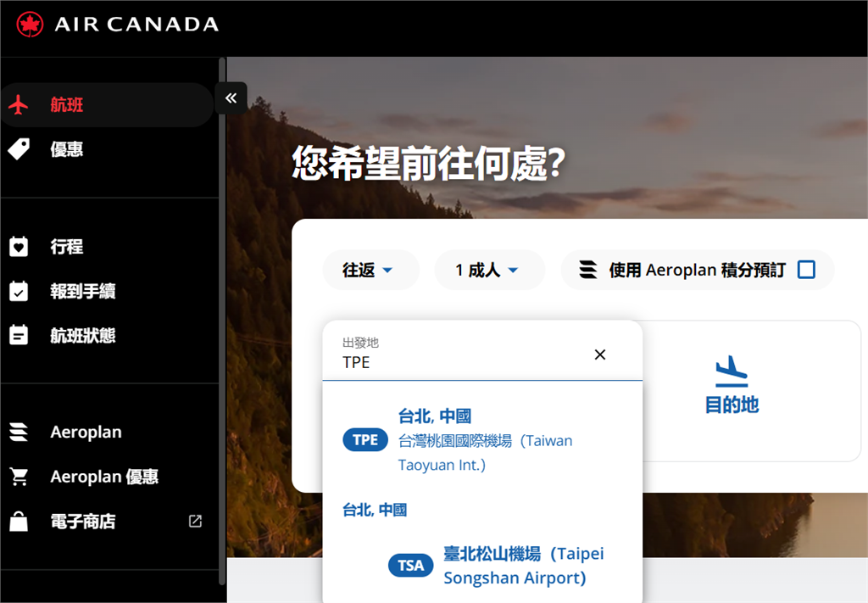
Task: Open the 優惠 offers menu item
Action: pyautogui.click(x=107, y=149)
